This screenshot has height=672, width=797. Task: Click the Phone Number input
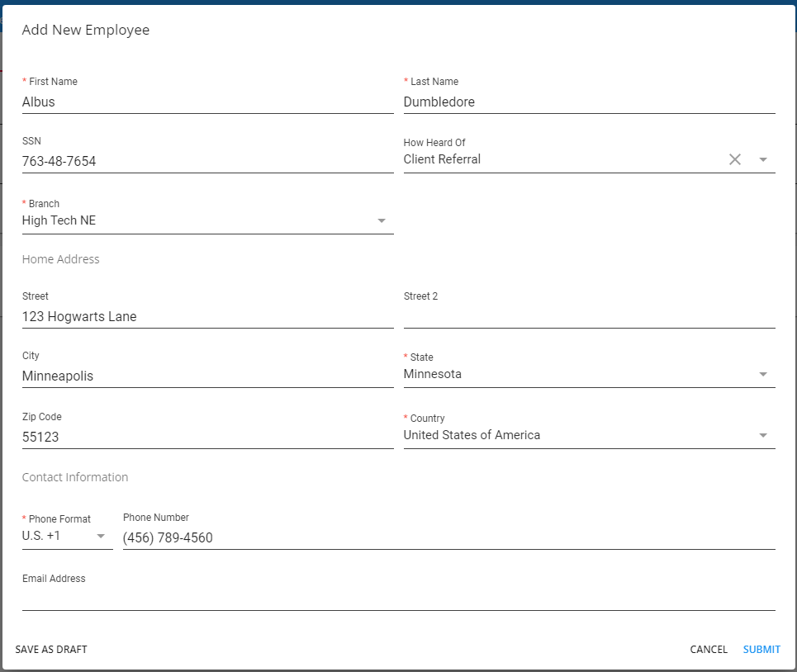448,538
